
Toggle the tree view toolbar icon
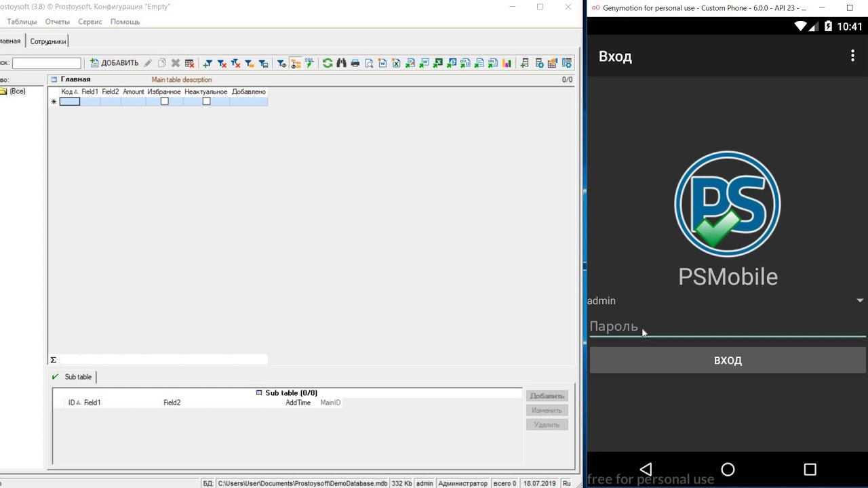pyautogui.click(x=296, y=63)
